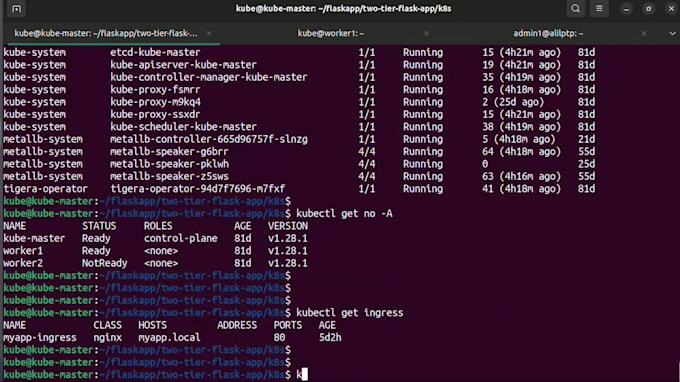Click the 2 (25d ago) restarts value
Image resolution: width=680 pixels, height=382 pixels.
pos(513,102)
